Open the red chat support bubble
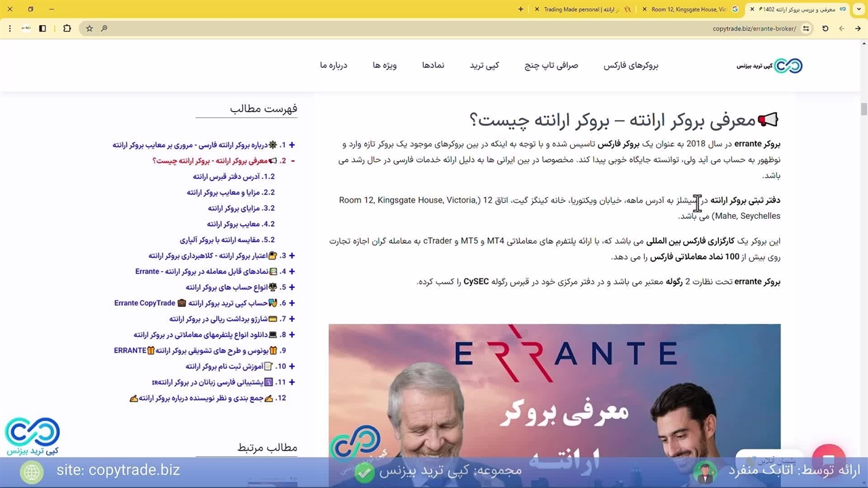The image size is (868, 488). (x=828, y=455)
